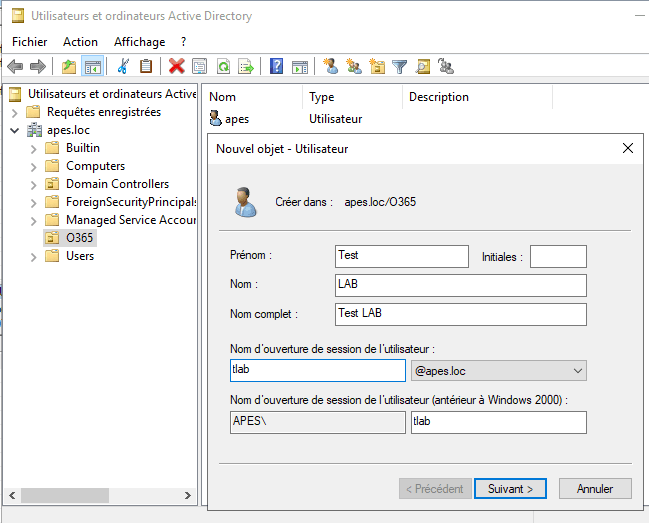
Task: Click the create new user icon
Action: [331, 67]
